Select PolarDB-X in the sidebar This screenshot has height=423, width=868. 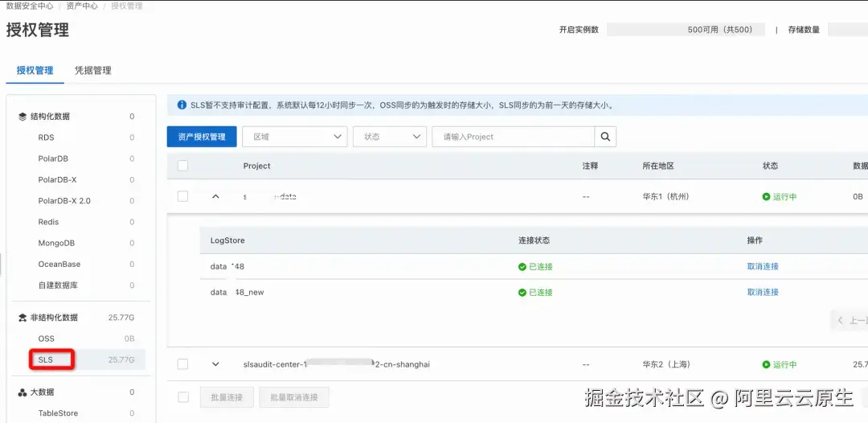pos(57,180)
